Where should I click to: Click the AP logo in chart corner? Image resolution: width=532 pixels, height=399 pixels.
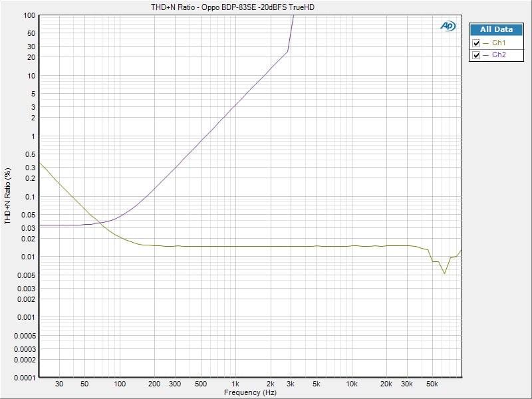[x=447, y=25]
